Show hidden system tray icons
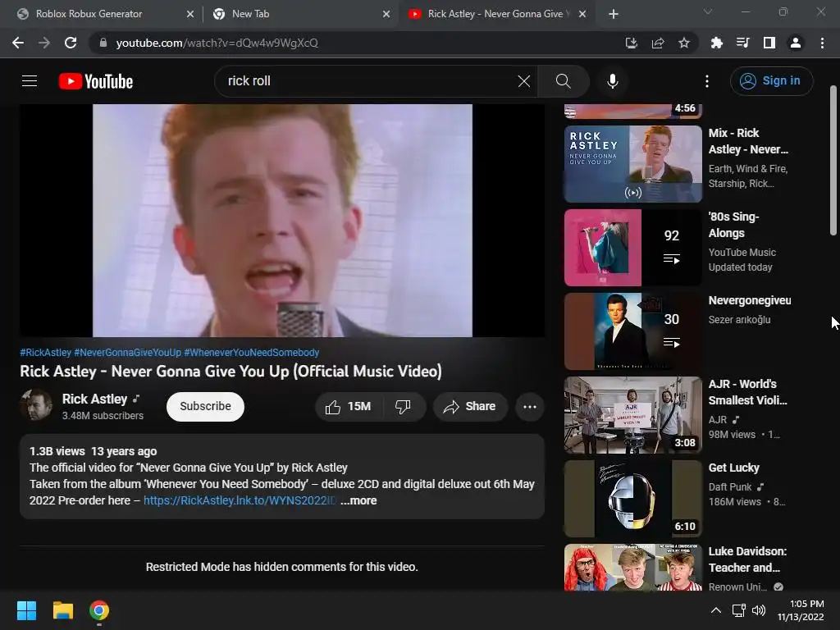Viewport: 840px width, 630px height. tap(715, 610)
